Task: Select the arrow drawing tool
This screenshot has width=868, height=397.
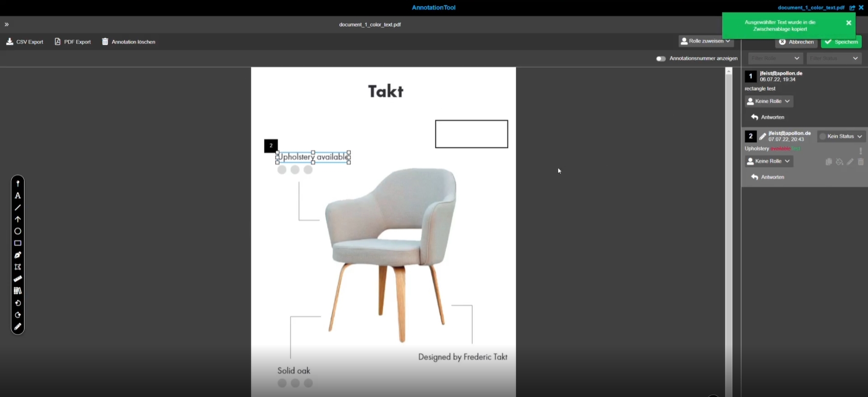Action: click(x=18, y=219)
